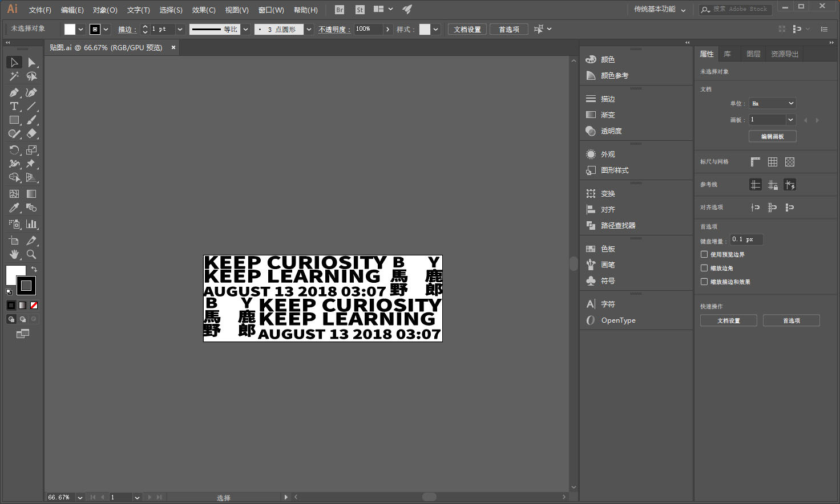The height and width of the screenshot is (504, 840).
Task: Expand the 画板 artboard number dropdown
Action: click(790, 120)
